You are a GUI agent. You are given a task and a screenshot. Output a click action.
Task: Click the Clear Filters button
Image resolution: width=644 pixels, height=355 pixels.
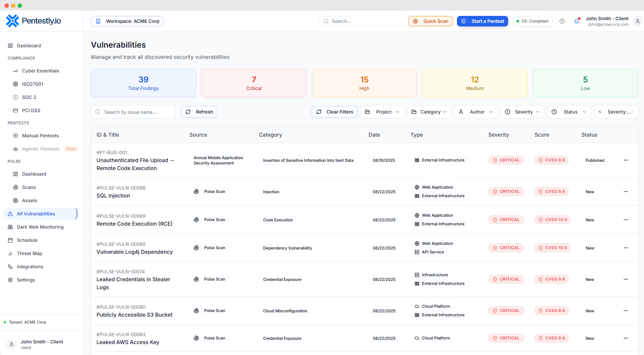click(x=334, y=112)
